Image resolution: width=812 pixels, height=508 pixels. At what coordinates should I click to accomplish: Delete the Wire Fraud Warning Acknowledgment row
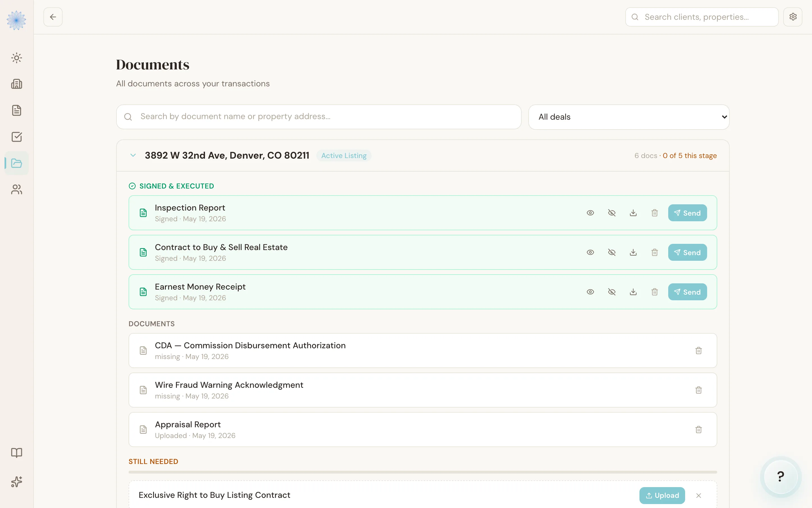click(x=699, y=390)
